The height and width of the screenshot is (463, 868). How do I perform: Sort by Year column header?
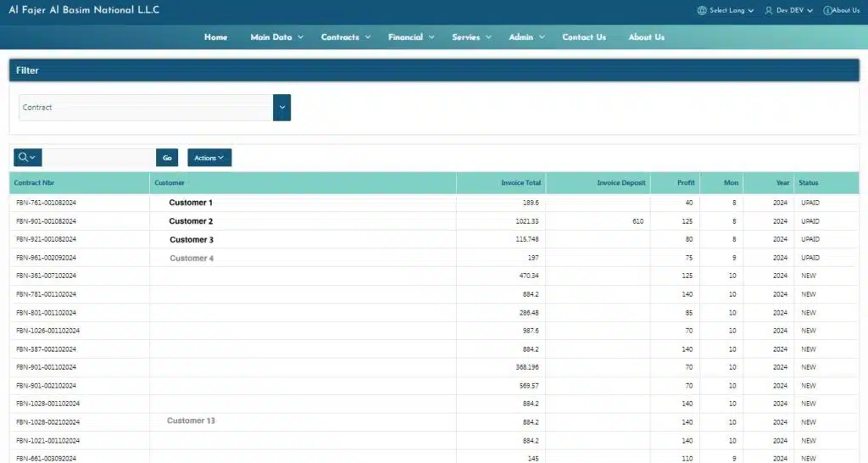pos(782,183)
